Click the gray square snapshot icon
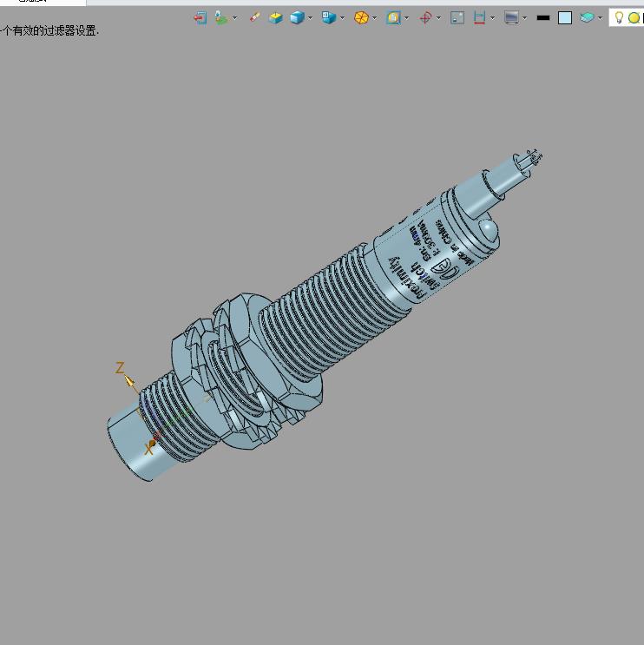Viewport: 644px width, 645px height. [457, 17]
